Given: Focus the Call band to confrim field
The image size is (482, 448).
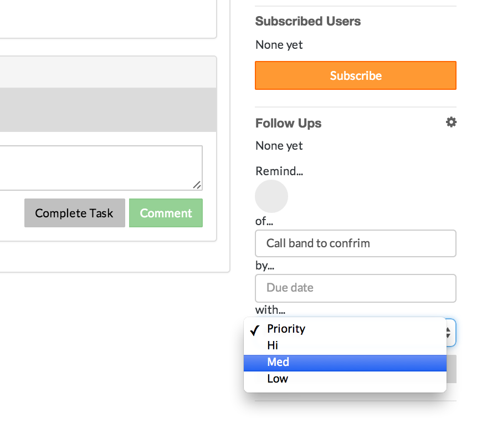Looking at the screenshot, I should [x=355, y=243].
